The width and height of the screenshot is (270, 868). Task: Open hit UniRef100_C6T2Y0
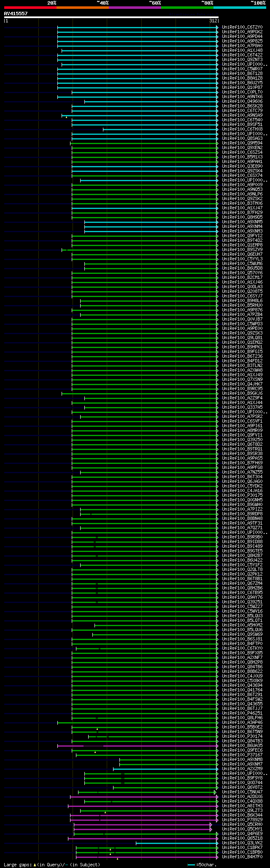(x=242, y=27)
